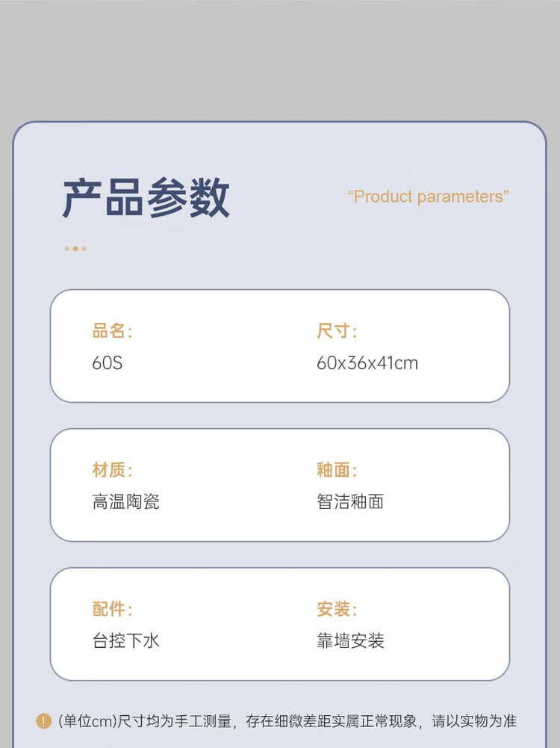This screenshot has width=560, height=748.
Task: Click the 产品参数 heading
Action: tap(146, 198)
